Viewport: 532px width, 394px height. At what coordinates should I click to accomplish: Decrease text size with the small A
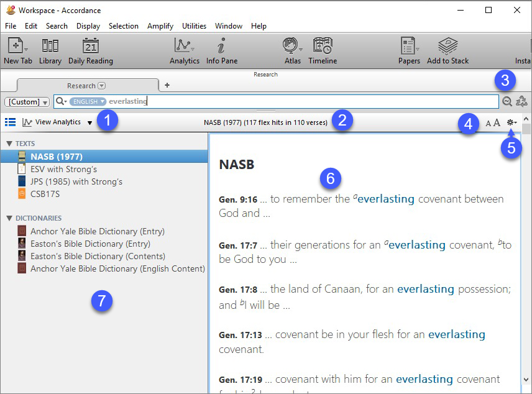click(x=488, y=123)
